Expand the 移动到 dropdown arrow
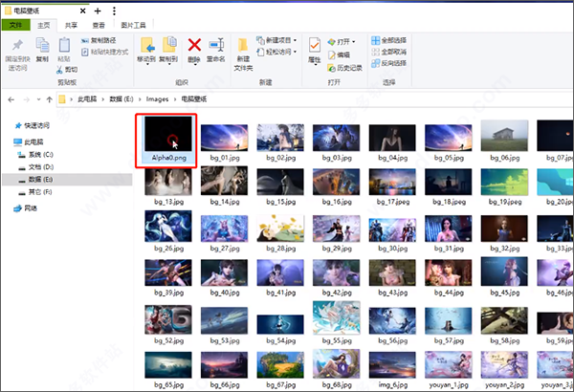Viewport: 574px width, 392px height. click(147, 64)
